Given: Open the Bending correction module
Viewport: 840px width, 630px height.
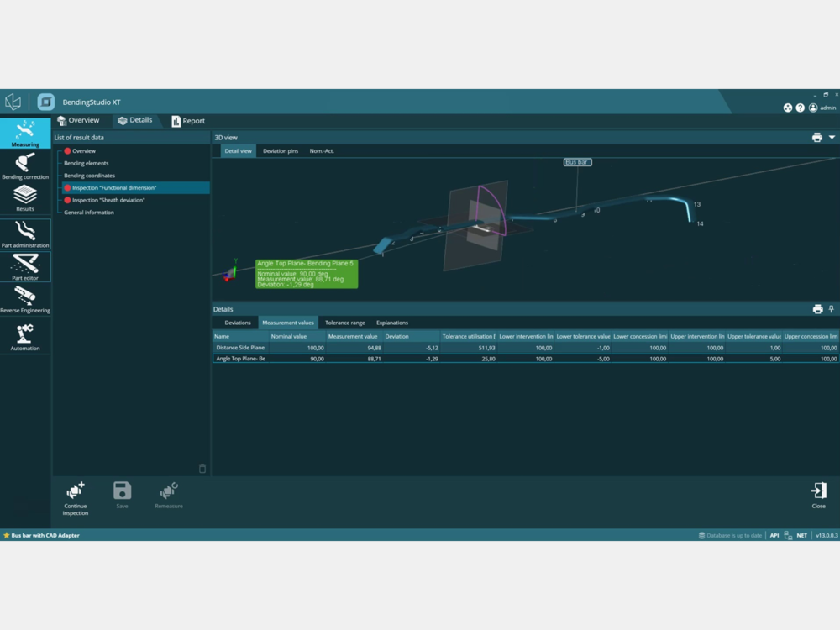Looking at the screenshot, I should point(25,165).
